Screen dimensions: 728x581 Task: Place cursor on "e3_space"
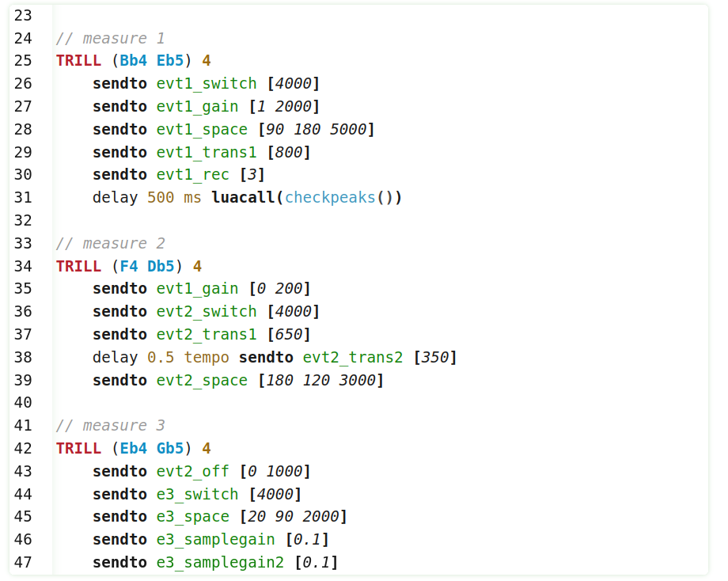[192, 516]
